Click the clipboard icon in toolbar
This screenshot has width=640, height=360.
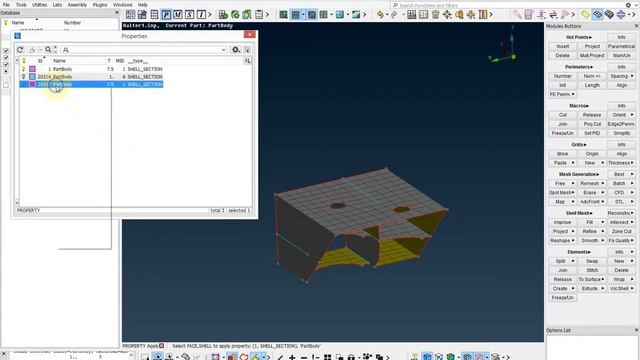click(x=259, y=15)
